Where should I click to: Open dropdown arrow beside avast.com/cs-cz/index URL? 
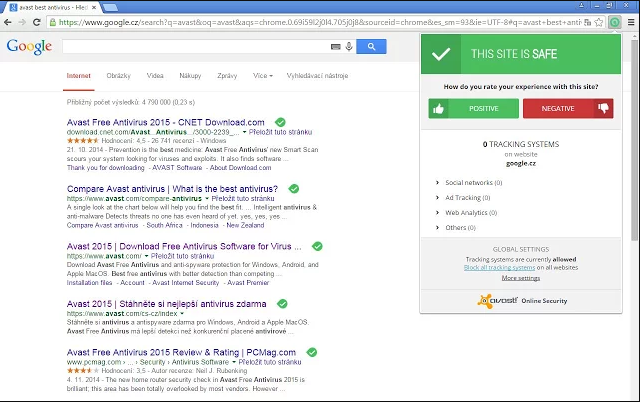click(182, 314)
